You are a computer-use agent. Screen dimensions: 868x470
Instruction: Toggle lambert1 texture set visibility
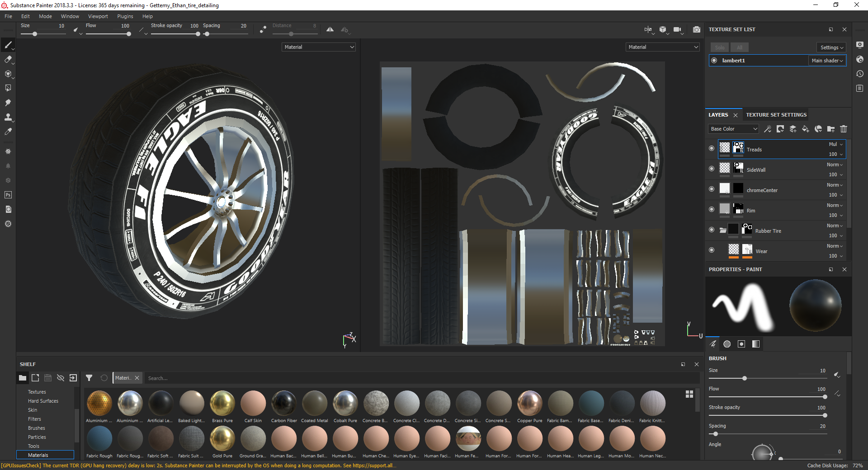pyautogui.click(x=714, y=61)
